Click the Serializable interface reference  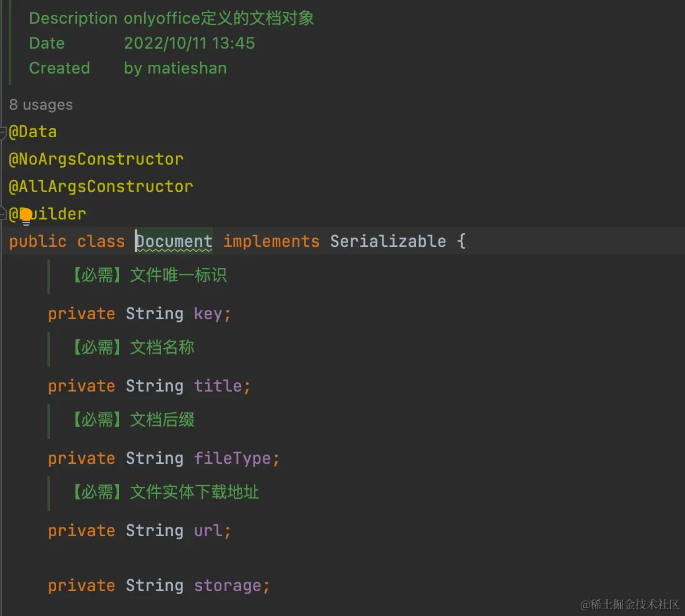(x=387, y=241)
